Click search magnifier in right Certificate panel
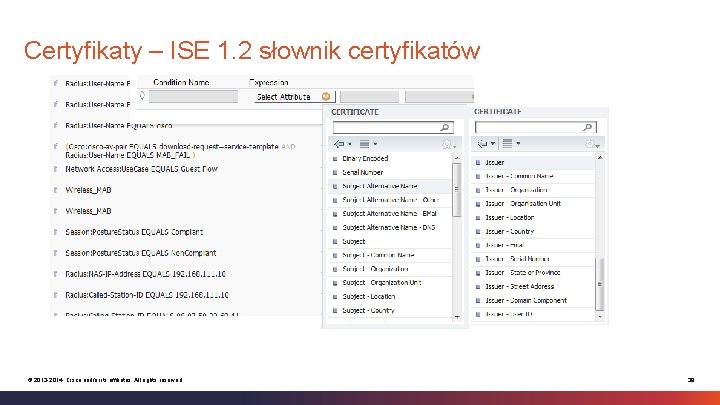 [x=587, y=127]
